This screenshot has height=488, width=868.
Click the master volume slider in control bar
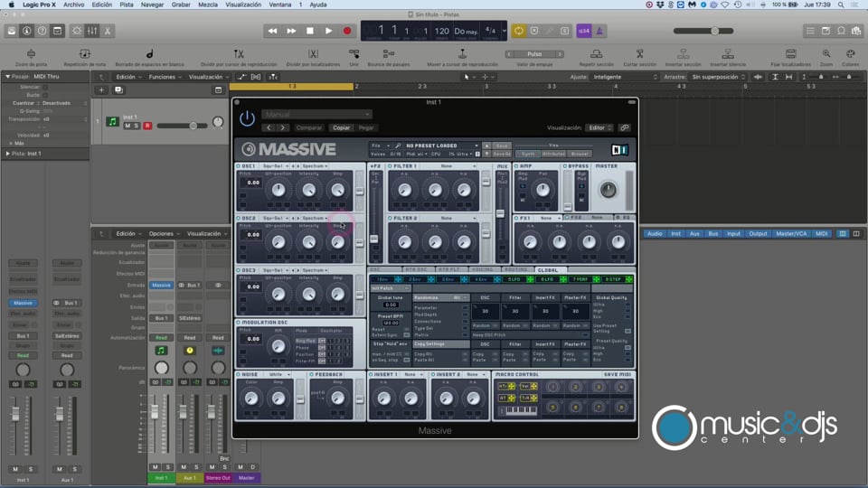(x=703, y=31)
